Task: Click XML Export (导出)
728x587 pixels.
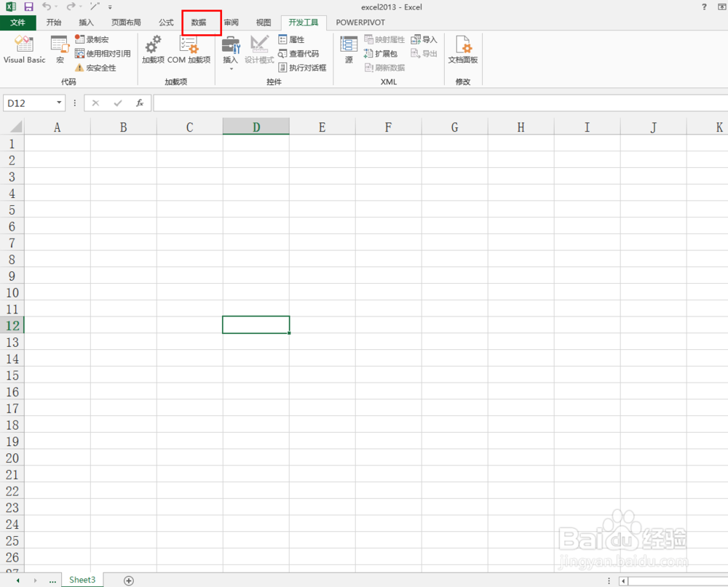Action: 424,53
